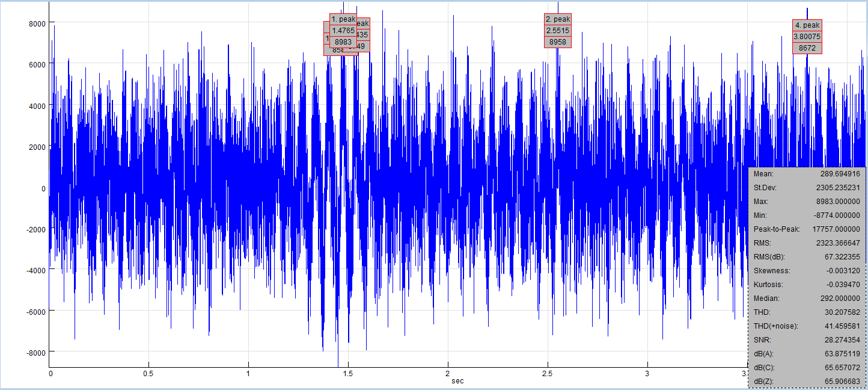Click the 2.5 tick on the time axis

coord(548,374)
